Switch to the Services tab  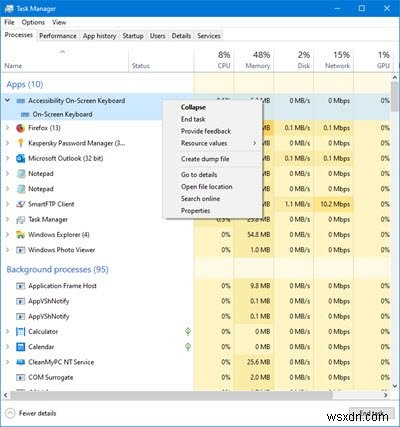(x=209, y=36)
